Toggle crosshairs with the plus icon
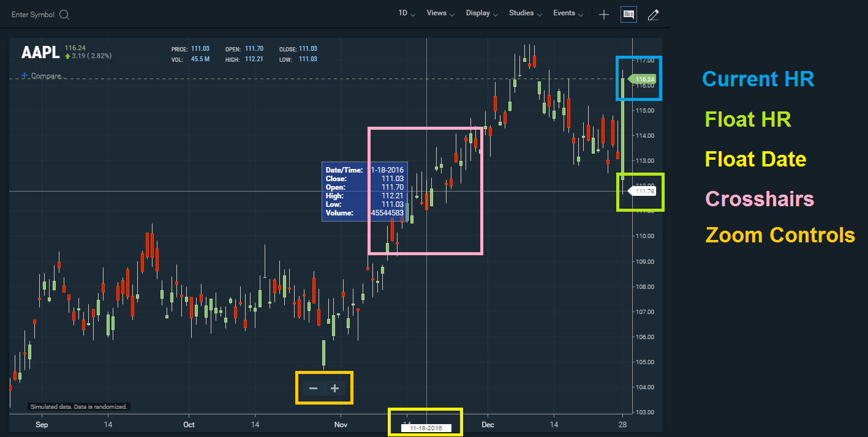The image size is (868, 437). 604,15
